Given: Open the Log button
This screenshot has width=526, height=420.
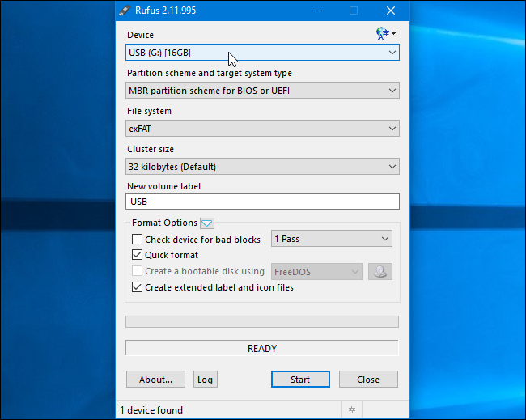Looking at the screenshot, I should click(205, 380).
